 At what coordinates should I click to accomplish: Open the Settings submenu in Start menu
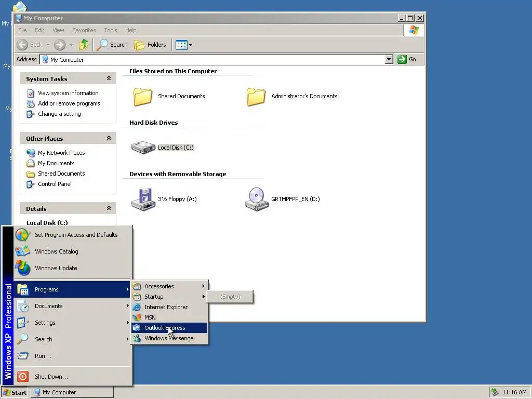coord(72,323)
